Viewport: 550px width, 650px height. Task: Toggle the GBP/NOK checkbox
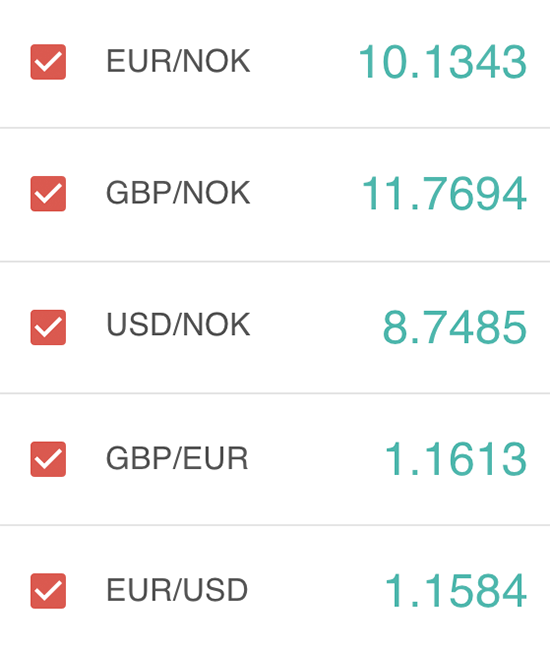coord(48,194)
